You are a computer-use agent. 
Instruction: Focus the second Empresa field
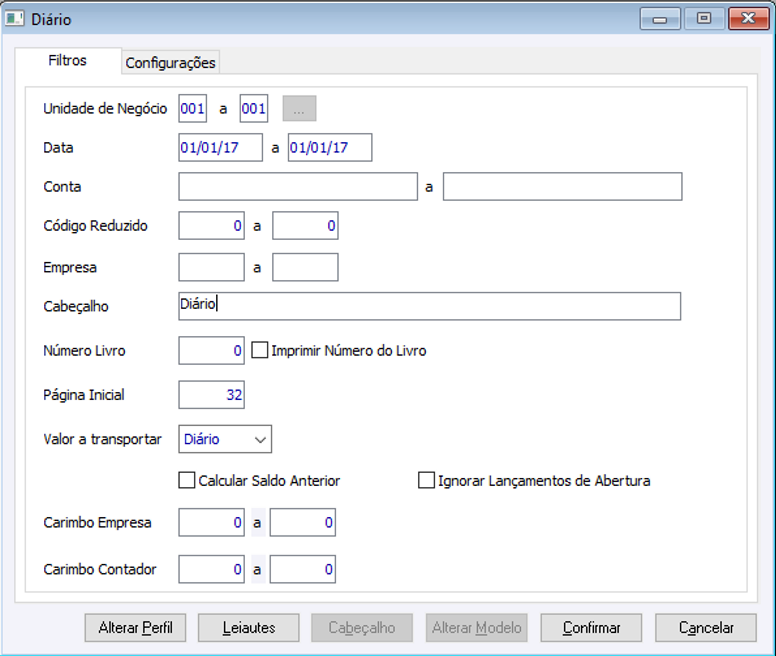[305, 267]
